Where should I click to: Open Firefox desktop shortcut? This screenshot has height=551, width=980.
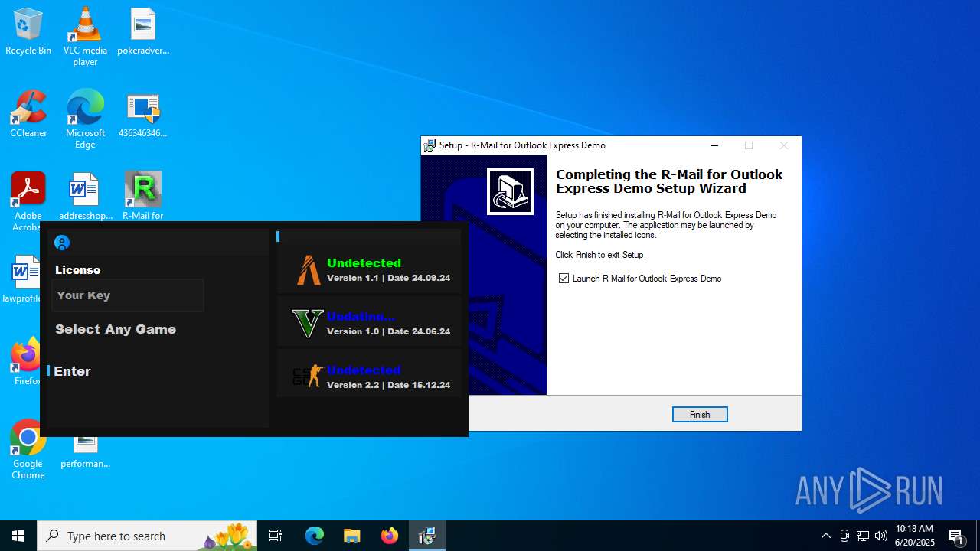25,361
